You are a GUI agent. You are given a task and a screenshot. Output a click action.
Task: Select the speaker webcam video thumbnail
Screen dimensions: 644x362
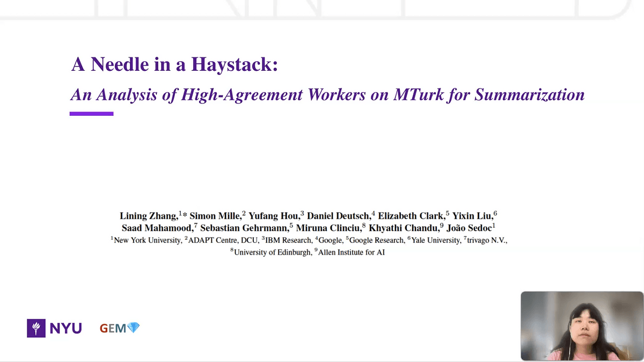(582, 326)
